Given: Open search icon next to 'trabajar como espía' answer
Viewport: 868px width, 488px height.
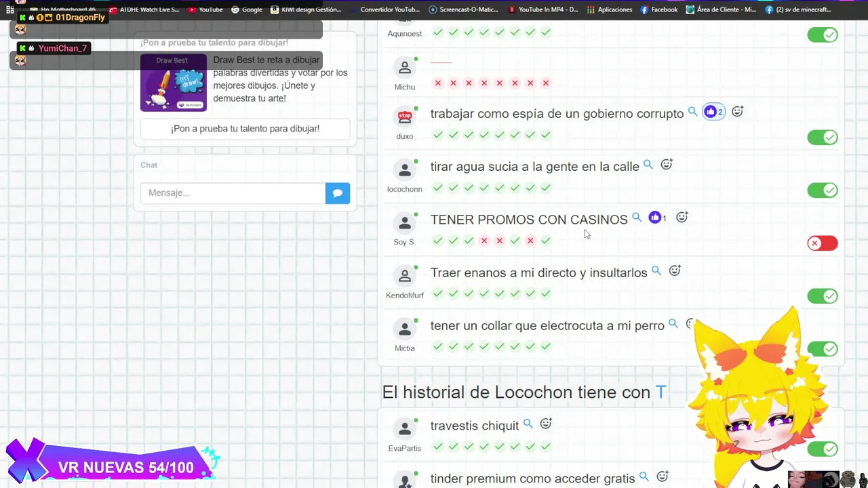Looking at the screenshot, I should [692, 112].
